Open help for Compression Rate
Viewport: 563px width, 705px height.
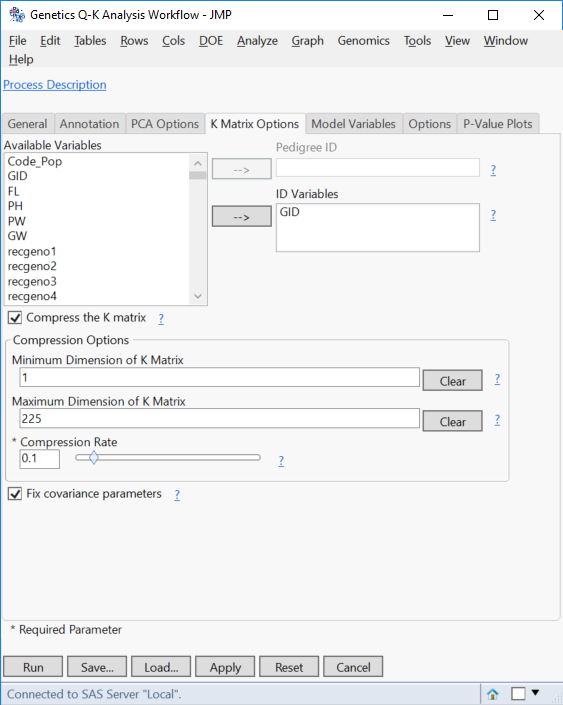[281, 461]
